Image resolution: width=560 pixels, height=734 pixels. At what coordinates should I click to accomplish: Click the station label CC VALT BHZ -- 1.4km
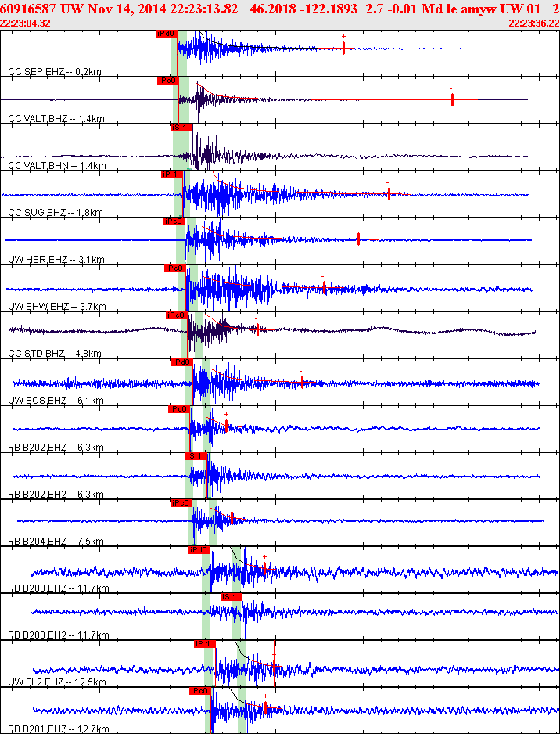click(x=56, y=118)
